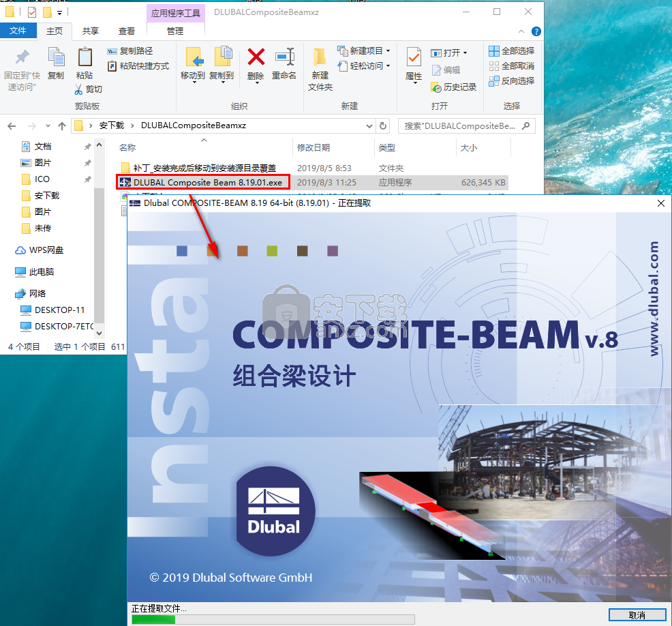Click the Refresh button by address bar
Screen dimensions: 672x626
(383, 125)
